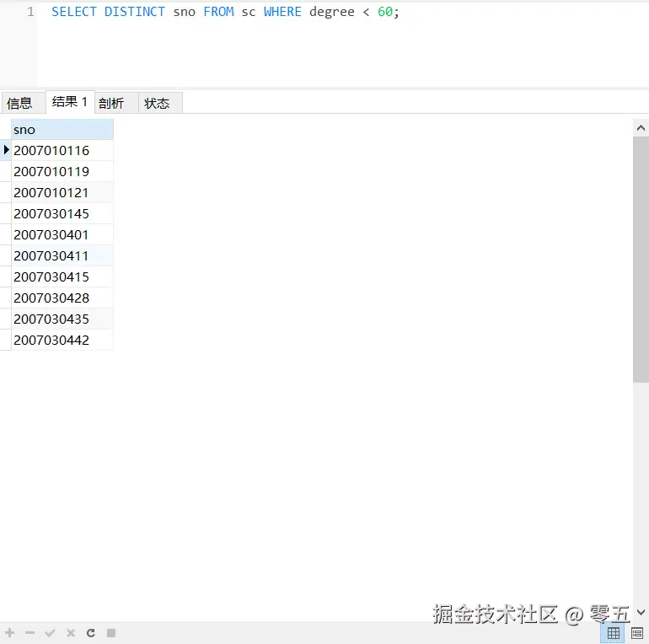This screenshot has width=649, height=644.
Task: Select cell 2007030401
Action: 62,234
